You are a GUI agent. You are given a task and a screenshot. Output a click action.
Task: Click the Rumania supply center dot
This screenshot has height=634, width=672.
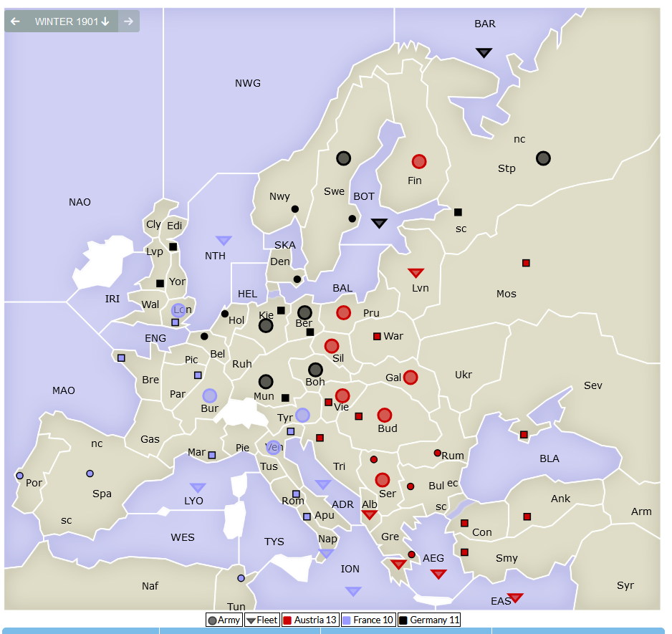437,453
